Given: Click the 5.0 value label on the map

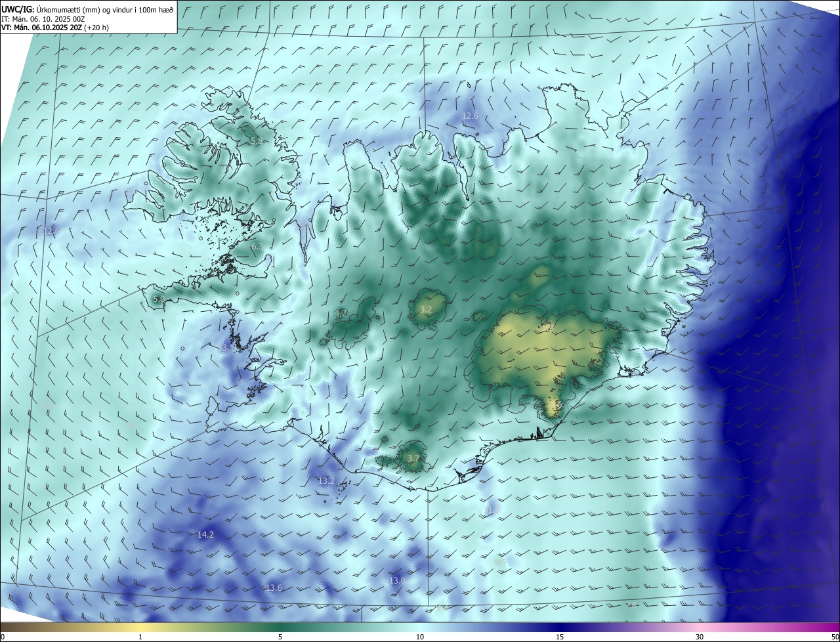Looking at the screenshot, I should coord(159,299).
